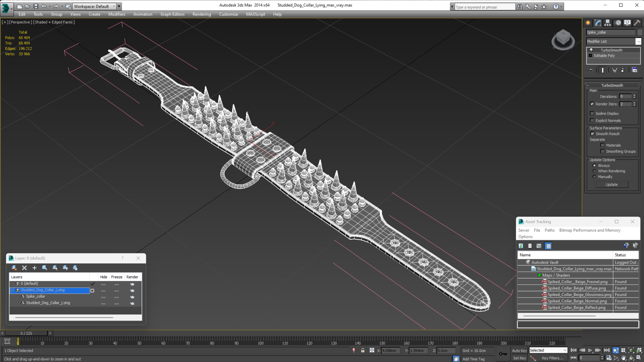Click the time slider 0 / 225 handle
644x362 pixels.
[26, 333]
